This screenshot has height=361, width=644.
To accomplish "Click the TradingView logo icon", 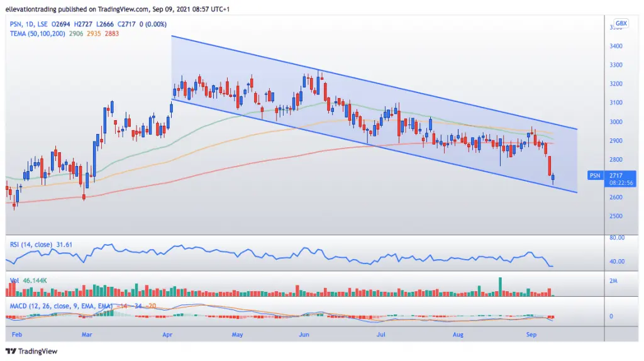I will [x=11, y=351].
